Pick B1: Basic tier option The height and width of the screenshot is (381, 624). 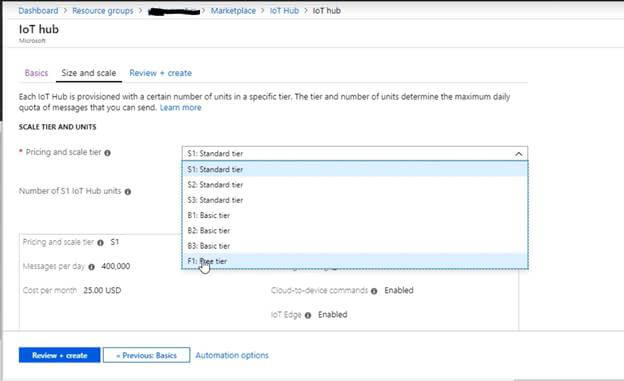coord(355,215)
